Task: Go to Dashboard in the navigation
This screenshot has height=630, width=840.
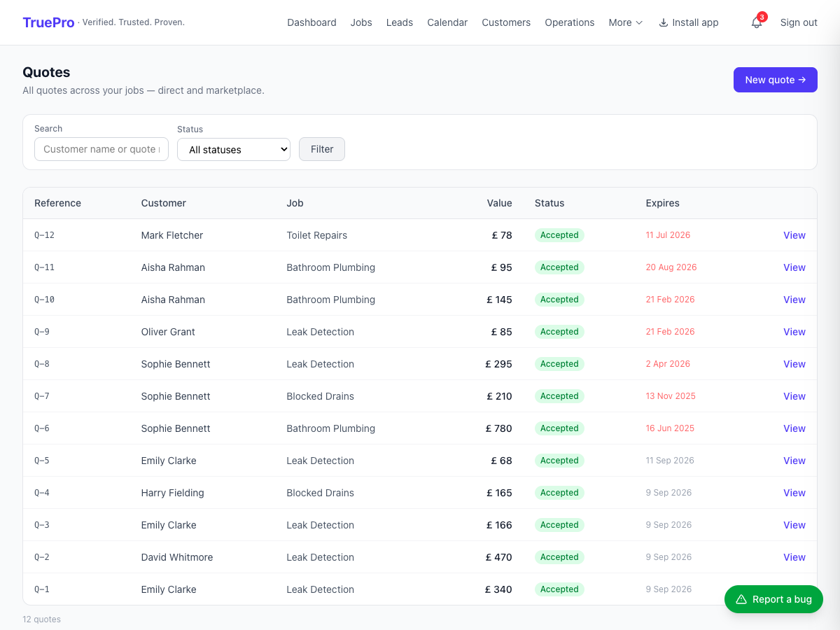Action: 311,22
